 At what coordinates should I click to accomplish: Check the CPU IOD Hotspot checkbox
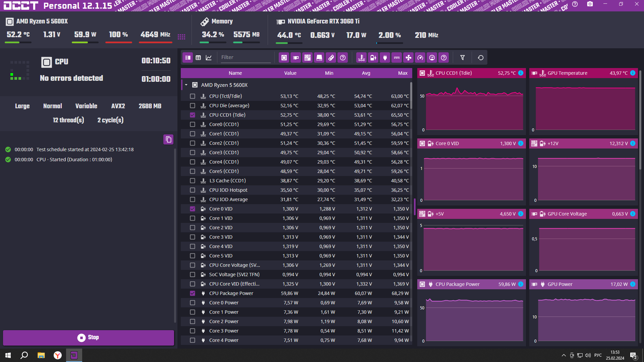click(193, 190)
